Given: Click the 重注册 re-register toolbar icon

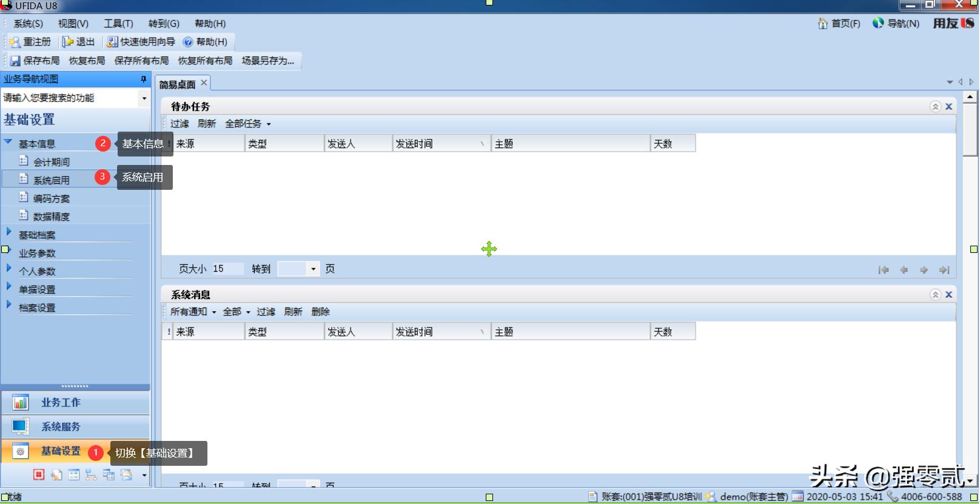Looking at the screenshot, I should tap(15, 42).
